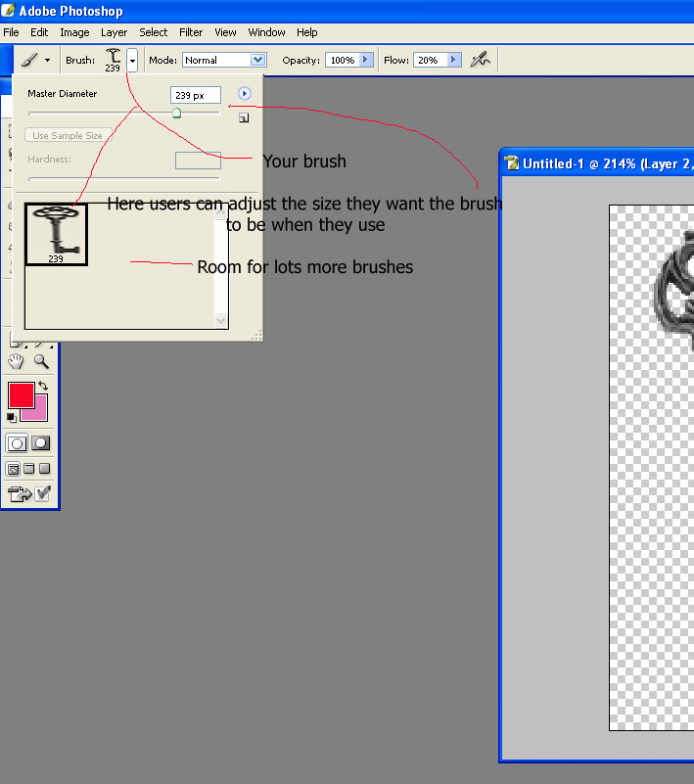Open the Opacity slider arrow
Viewport: 694px width, 784px height.
tap(365, 60)
